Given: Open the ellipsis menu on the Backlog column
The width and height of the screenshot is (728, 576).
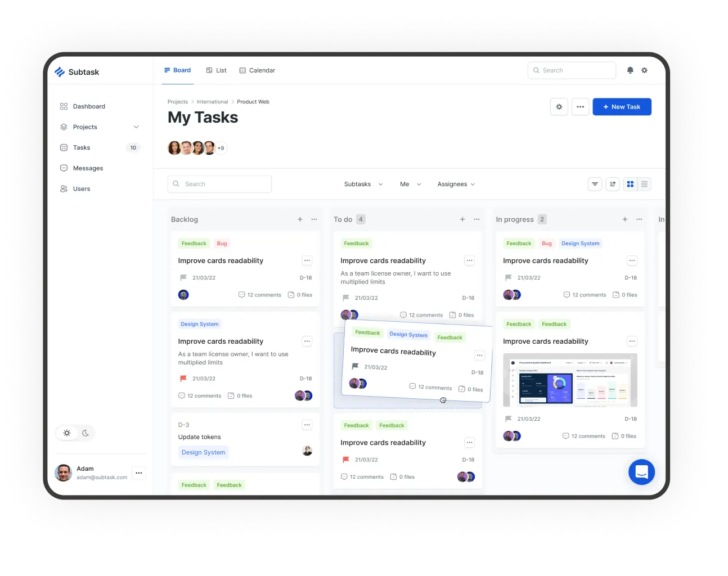Looking at the screenshot, I should pos(314,219).
